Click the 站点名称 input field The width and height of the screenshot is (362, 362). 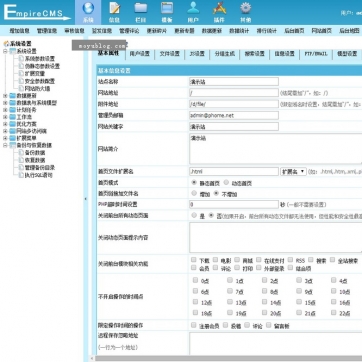[234, 82]
